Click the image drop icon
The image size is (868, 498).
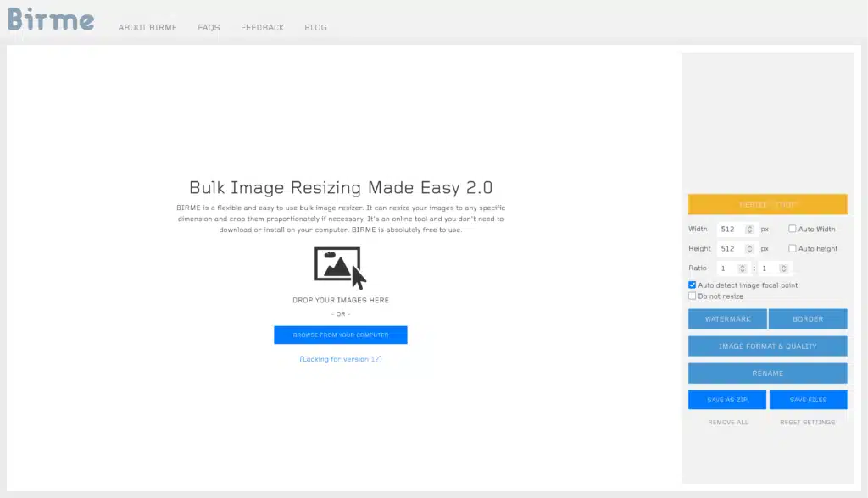[x=341, y=268]
